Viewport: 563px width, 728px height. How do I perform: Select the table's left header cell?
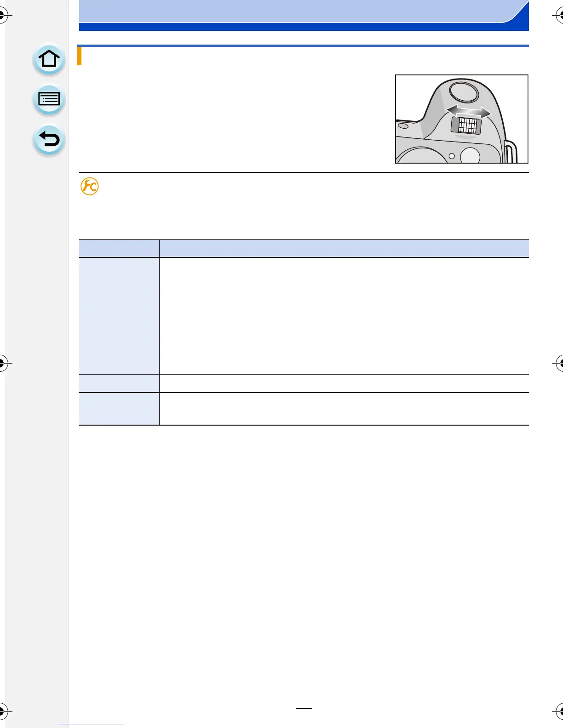(119, 248)
